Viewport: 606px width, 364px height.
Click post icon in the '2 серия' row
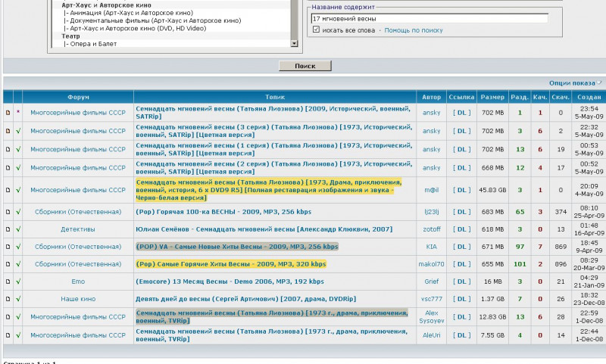8,168
